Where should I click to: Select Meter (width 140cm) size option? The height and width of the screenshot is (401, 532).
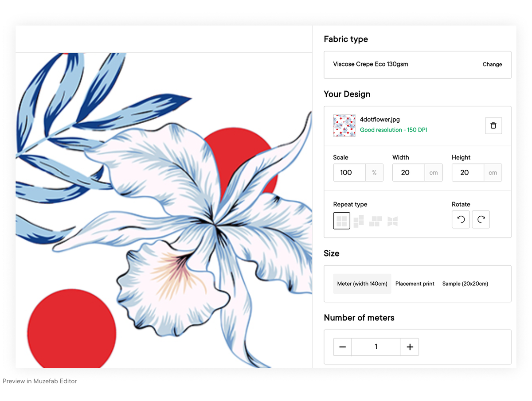pyautogui.click(x=362, y=284)
